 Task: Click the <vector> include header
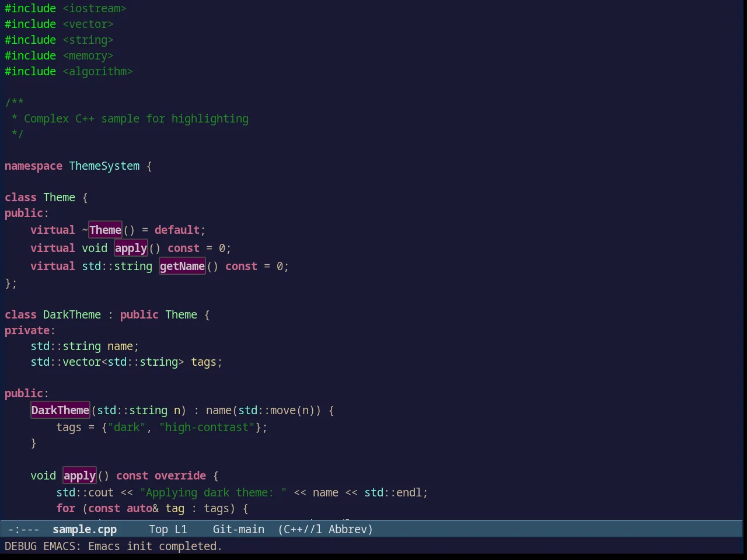(88, 24)
